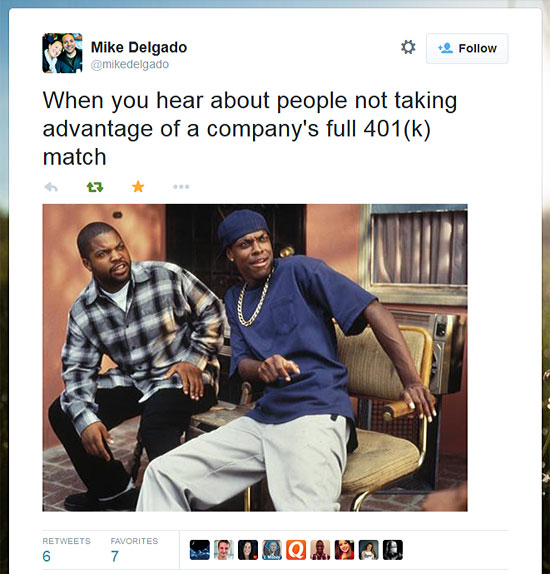Open the three-dot more options menu

coord(181,187)
